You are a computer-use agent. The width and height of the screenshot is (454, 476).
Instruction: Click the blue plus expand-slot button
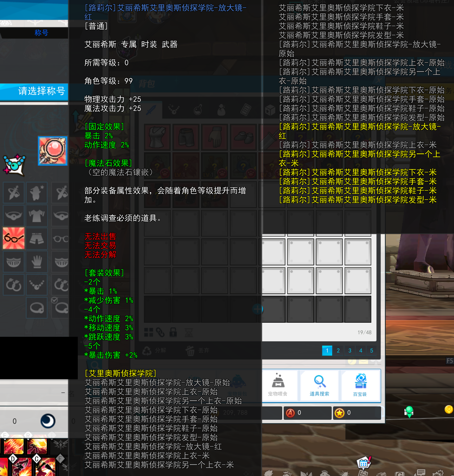(x=258, y=309)
